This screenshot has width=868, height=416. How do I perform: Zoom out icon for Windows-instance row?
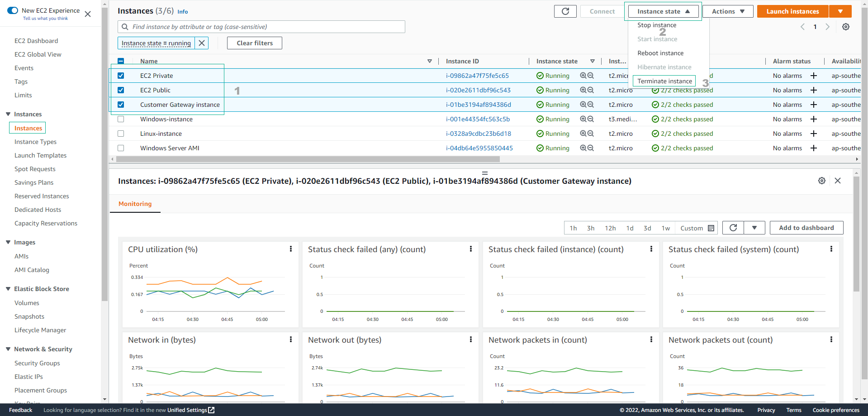(590, 119)
